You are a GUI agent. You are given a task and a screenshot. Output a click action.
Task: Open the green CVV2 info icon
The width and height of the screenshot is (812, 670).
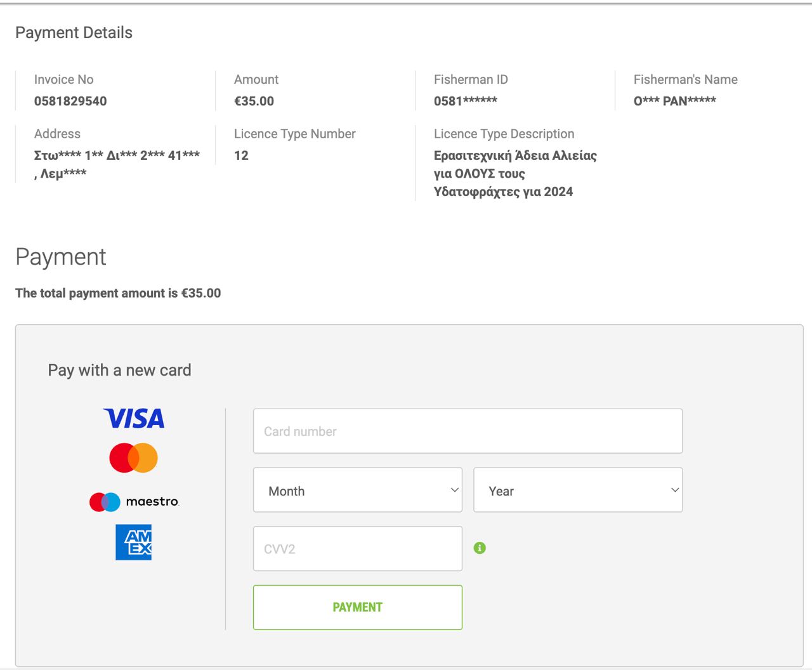[x=480, y=548]
